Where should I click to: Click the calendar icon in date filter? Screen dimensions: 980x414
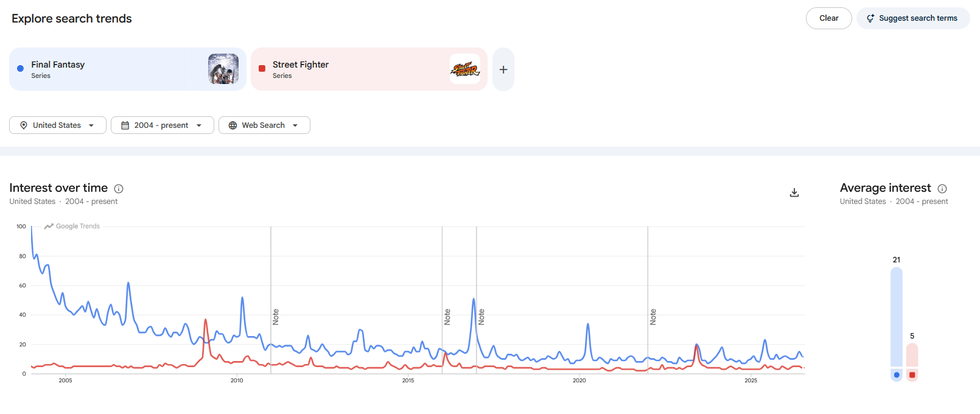pos(125,125)
